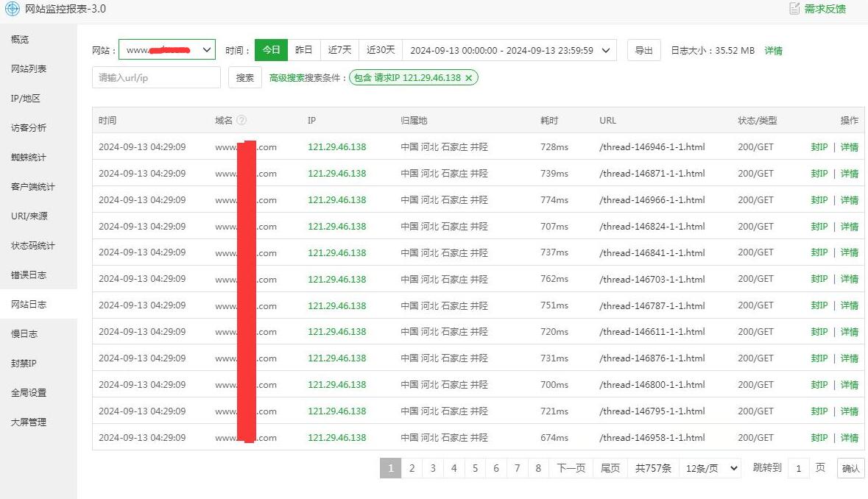
Task: Block IP for thread-146871 row
Action: tap(819, 174)
